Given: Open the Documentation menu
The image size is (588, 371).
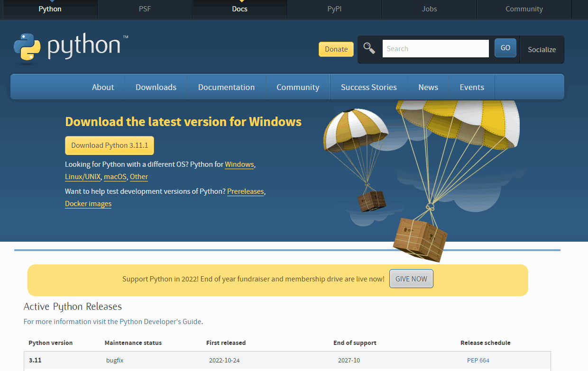Looking at the screenshot, I should (226, 87).
